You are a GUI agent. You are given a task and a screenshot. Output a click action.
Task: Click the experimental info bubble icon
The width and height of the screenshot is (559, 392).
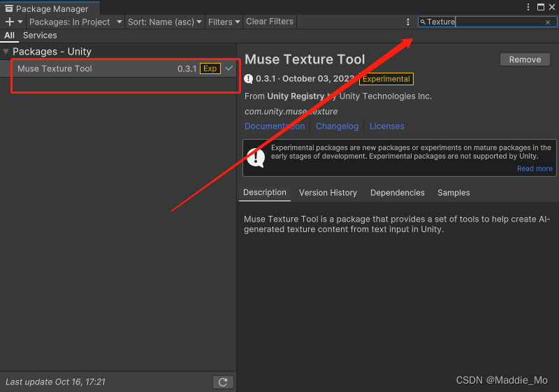(256, 157)
